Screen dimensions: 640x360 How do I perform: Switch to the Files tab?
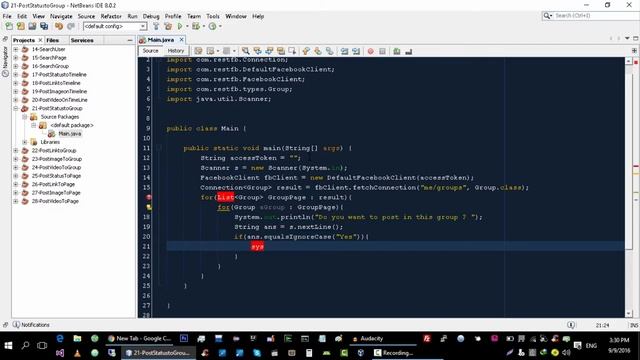pos(52,40)
